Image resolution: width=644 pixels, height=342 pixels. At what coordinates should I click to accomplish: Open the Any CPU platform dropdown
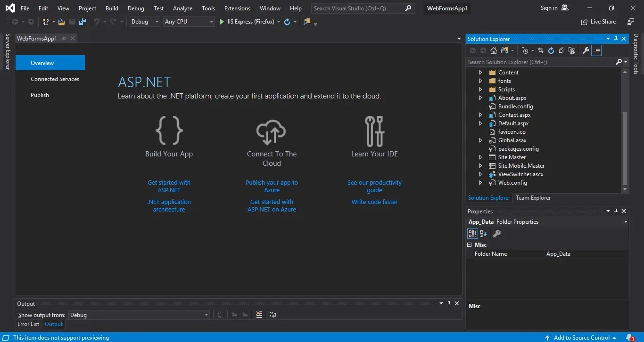coord(189,22)
